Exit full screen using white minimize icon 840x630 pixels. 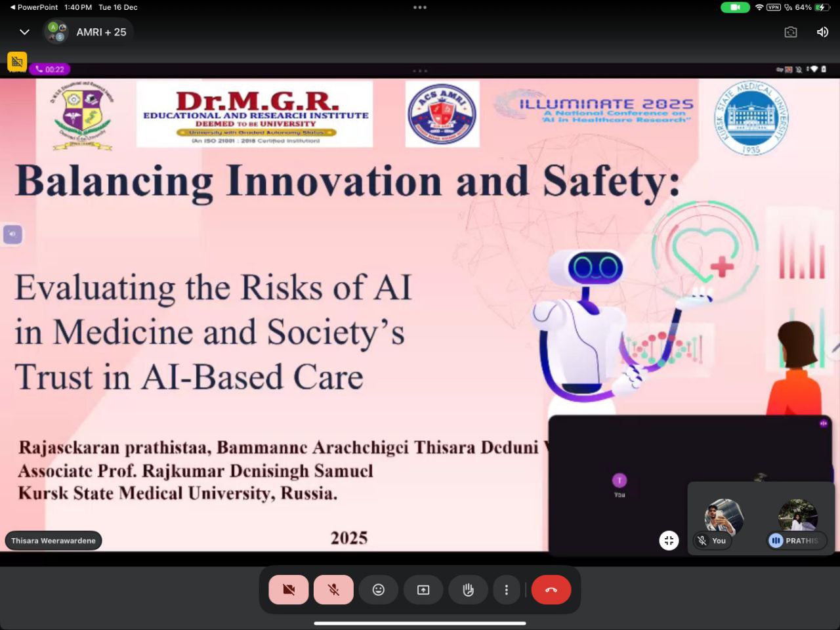[669, 540]
